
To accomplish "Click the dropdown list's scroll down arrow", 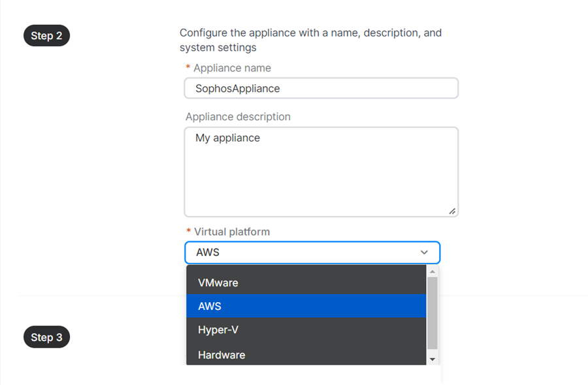I will coord(432,359).
